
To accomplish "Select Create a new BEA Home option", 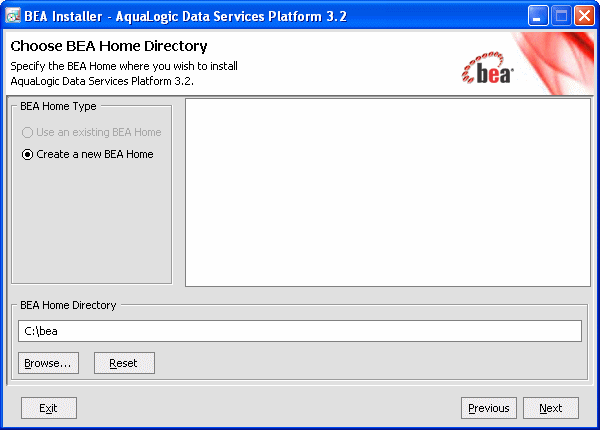I will pyautogui.click(x=87, y=154).
